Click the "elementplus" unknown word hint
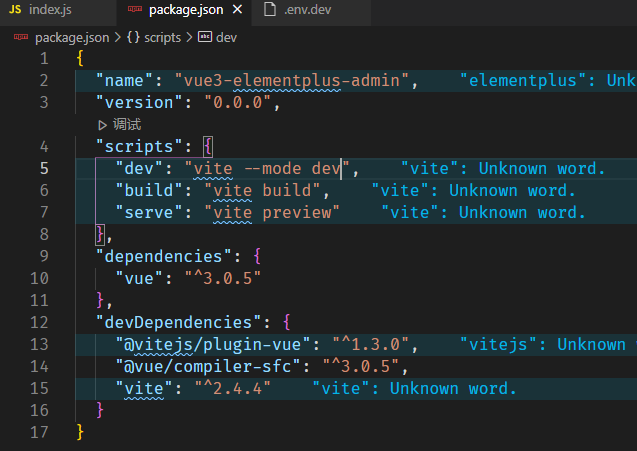637x451 pixels. (x=548, y=80)
